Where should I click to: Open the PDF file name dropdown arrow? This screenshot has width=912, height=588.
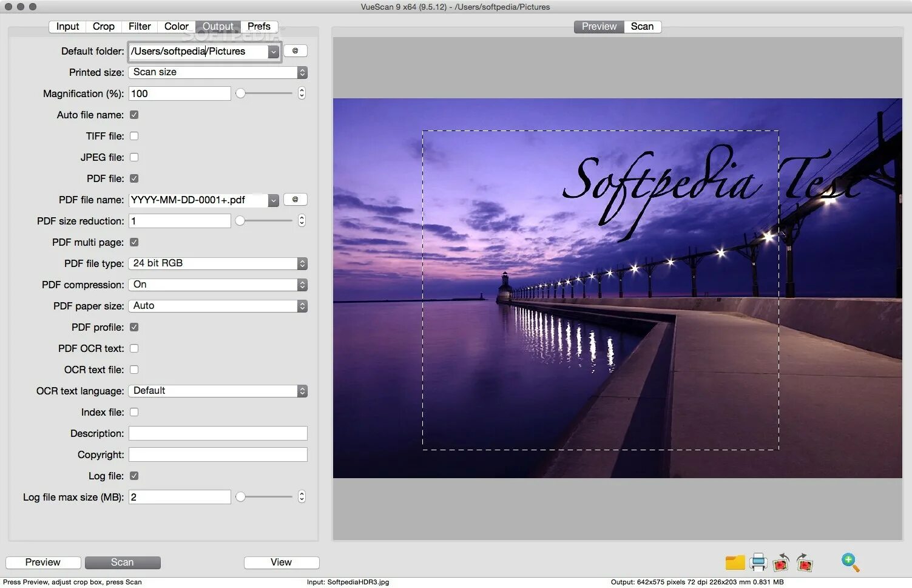point(273,200)
